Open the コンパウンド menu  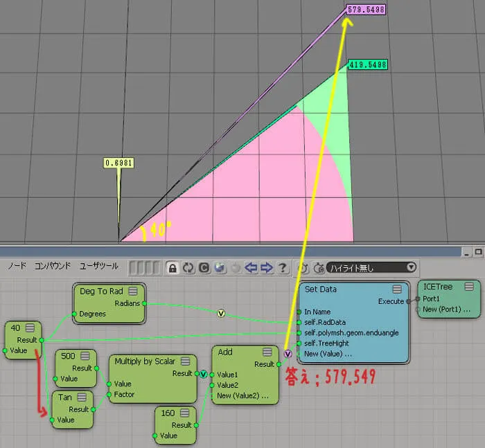52,266
